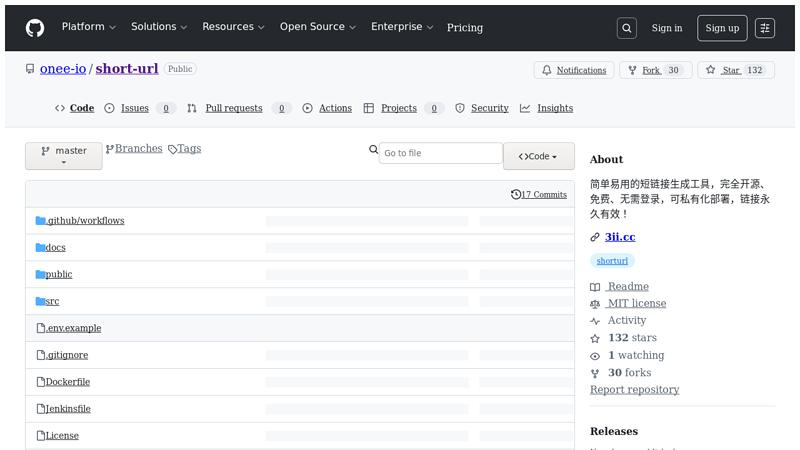
Task: Expand the Solutions menu
Action: click(x=159, y=27)
